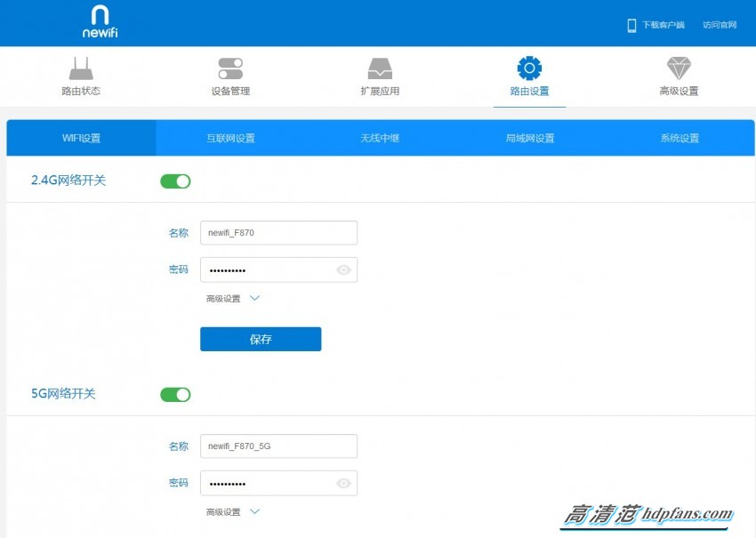Click the 下载客户端 link

pyautogui.click(x=664, y=25)
